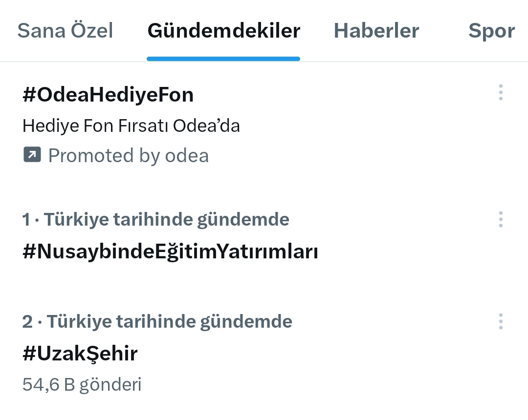The height and width of the screenshot is (420, 528).
Task: Click the promoted arrow icon beside odea
Action: pyautogui.click(x=32, y=155)
